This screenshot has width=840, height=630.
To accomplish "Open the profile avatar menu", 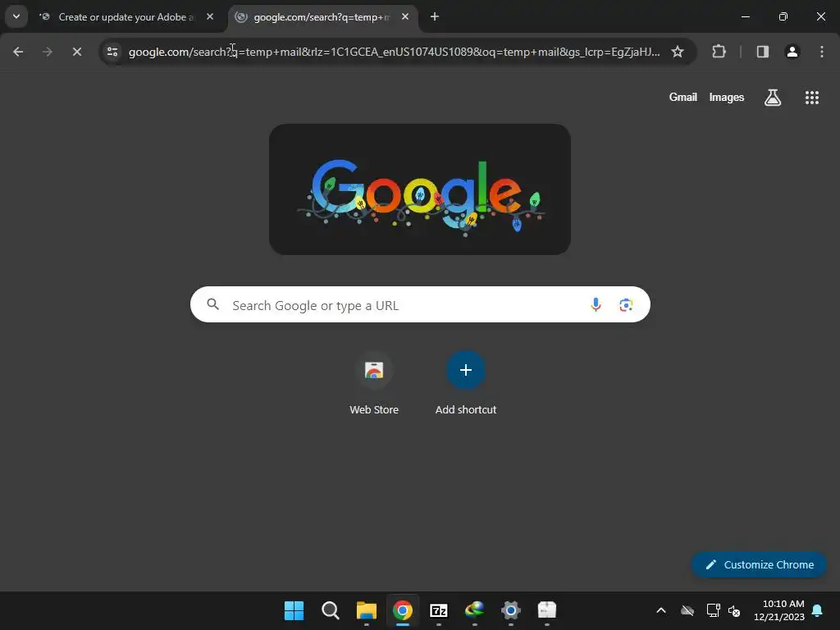I will point(792,52).
